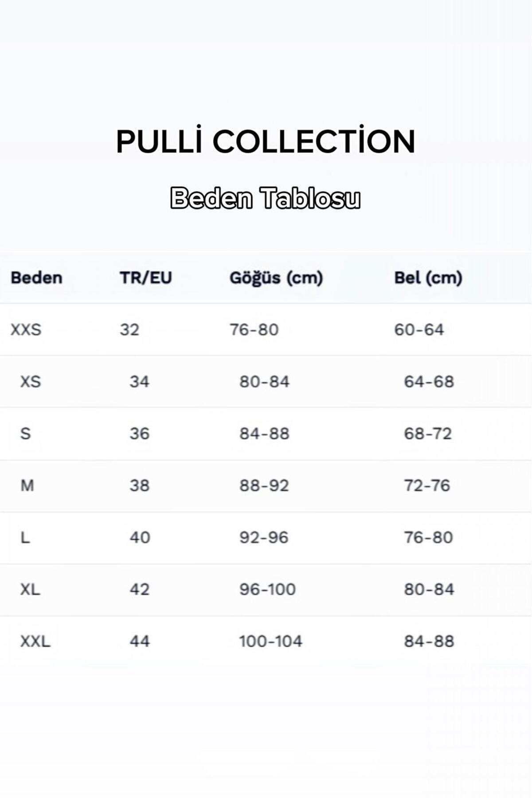Select TR/EU value 44

coord(140,641)
